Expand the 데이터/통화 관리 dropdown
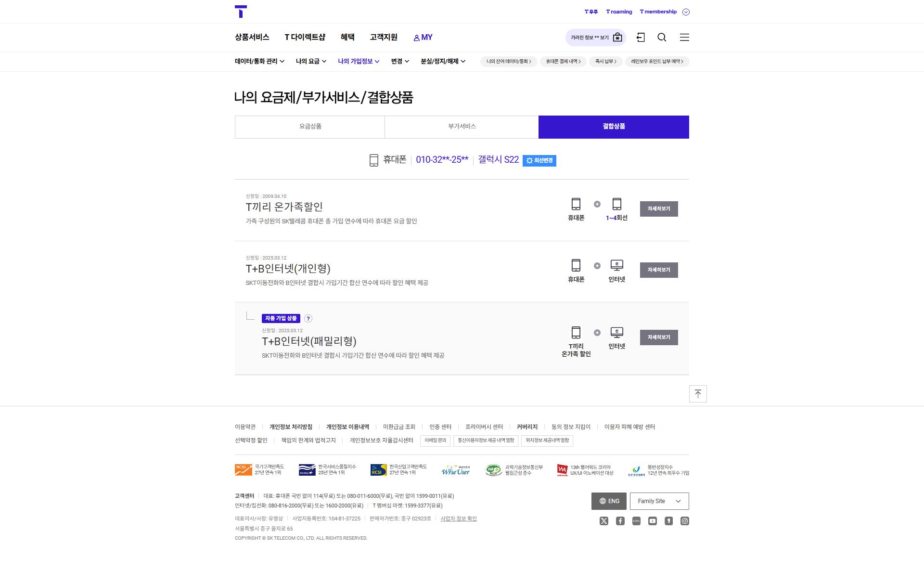This screenshot has height=584, width=924. click(259, 62)
